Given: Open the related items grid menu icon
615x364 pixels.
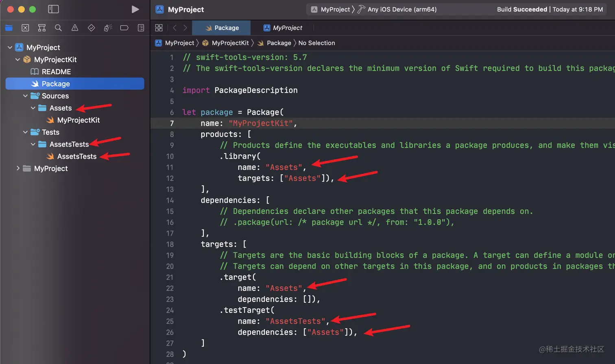Looking at the screenshot, I should [x=159, y=28].
